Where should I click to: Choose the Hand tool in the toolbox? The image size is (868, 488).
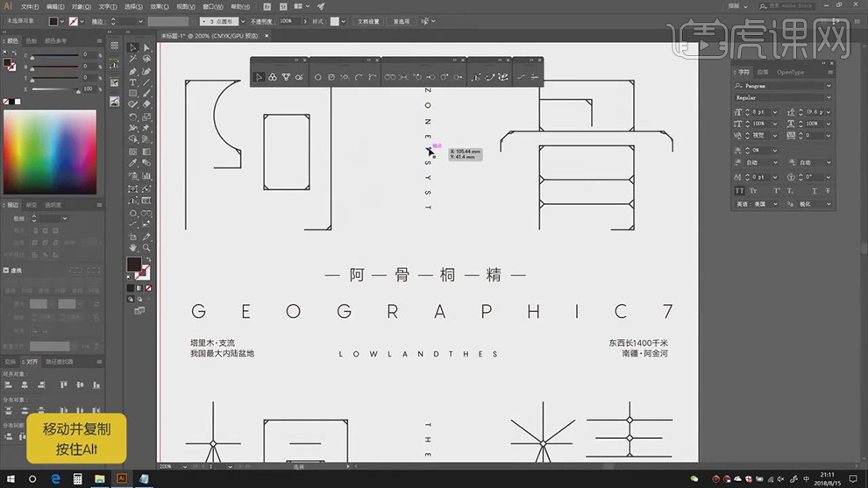133,248
